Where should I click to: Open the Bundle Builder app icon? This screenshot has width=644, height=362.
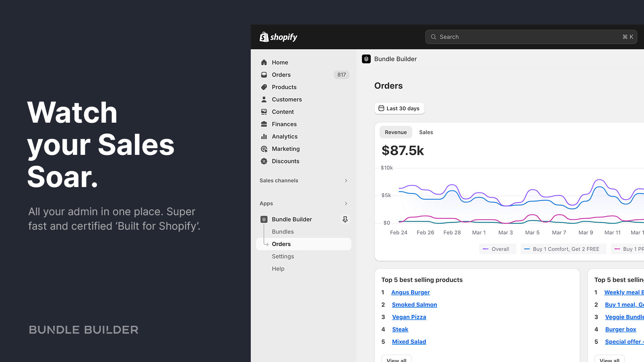point(264,219)
